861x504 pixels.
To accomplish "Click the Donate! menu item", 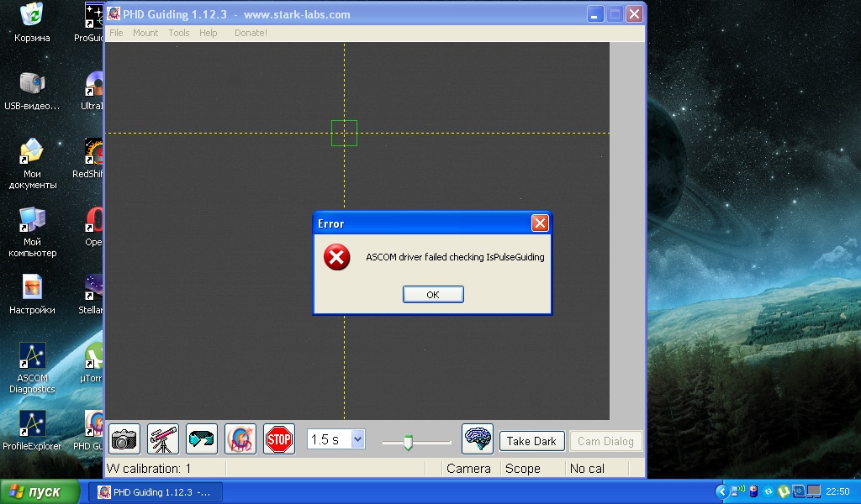I will 251,33.
